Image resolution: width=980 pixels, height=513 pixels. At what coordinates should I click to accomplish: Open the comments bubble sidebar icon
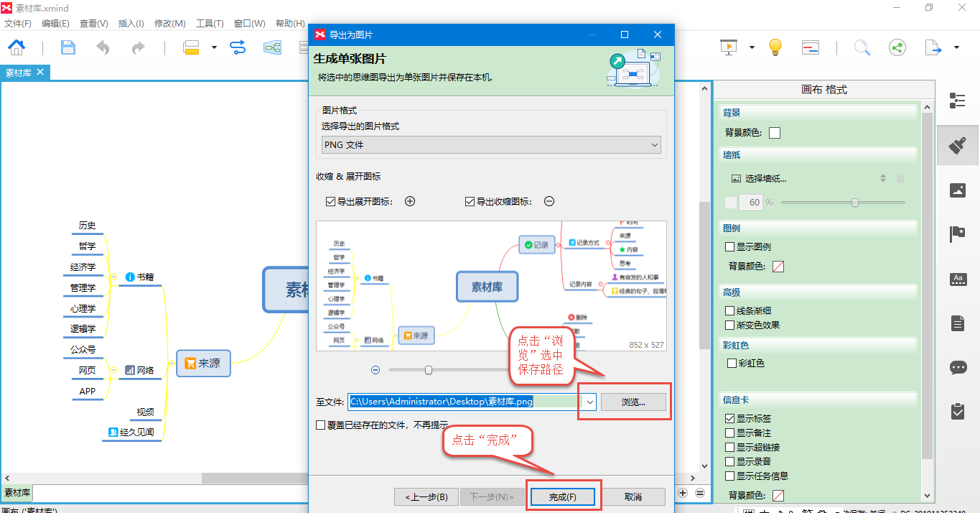pos(958,368)
